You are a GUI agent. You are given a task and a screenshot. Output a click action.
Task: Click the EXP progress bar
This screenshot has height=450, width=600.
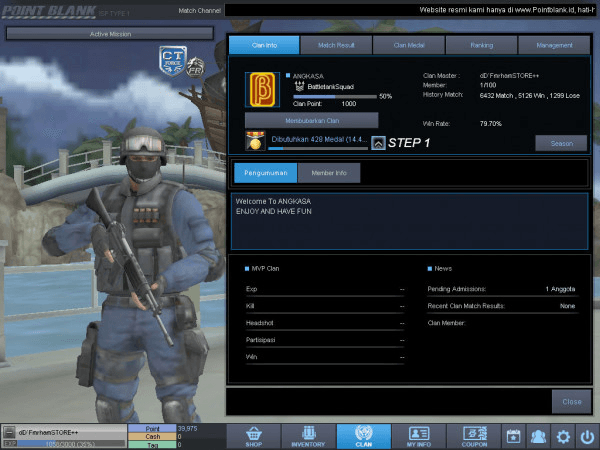coord(71,444)
